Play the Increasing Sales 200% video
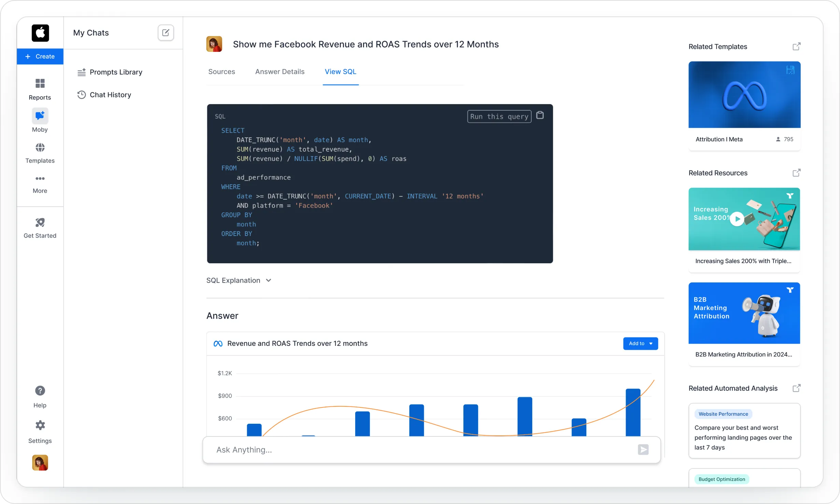The image size is (840, 504). 737,219
